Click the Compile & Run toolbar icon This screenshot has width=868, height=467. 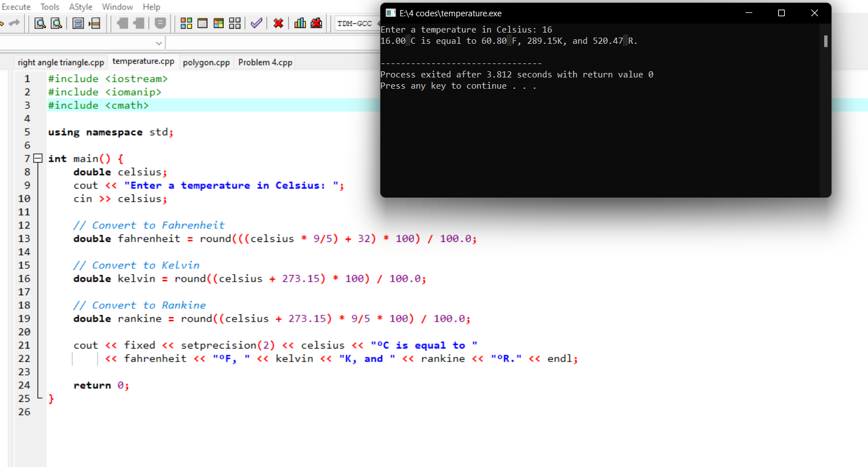coord(219,23)
